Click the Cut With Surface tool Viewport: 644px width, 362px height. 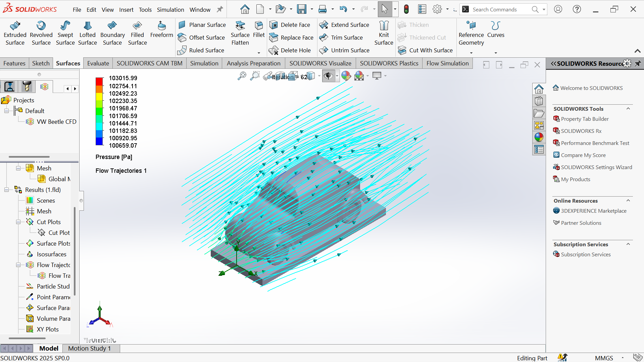coord(426,50)
